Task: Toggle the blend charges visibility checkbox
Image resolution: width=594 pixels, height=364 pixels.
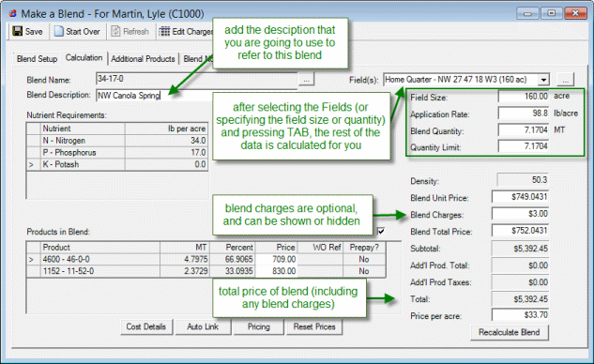Action: [381, 231]
